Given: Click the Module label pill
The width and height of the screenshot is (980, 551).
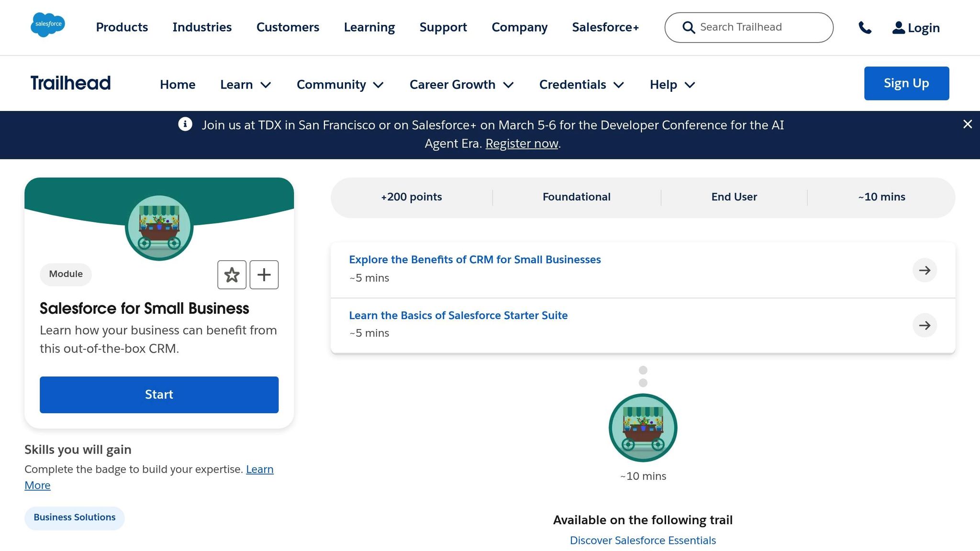Looking at the screenshot, I should 66,275.
